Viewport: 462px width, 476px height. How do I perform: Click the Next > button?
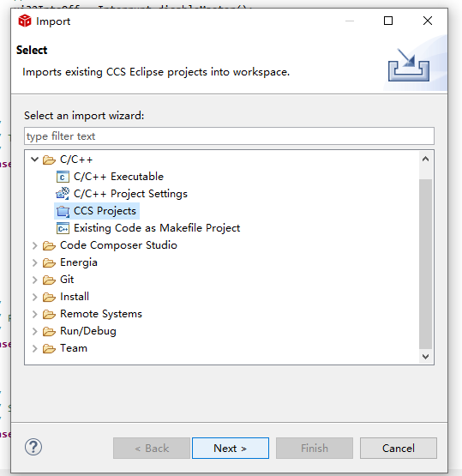pos(231,448)
